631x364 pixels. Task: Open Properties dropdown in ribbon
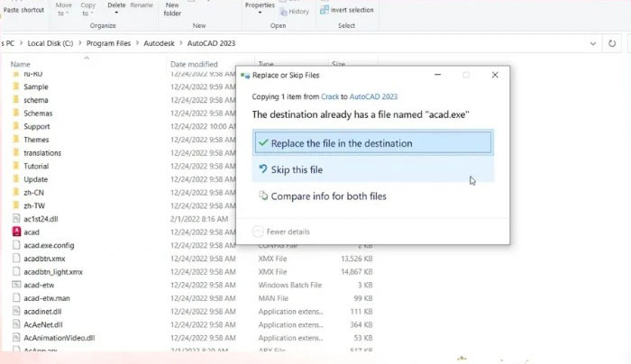(260, 8)
